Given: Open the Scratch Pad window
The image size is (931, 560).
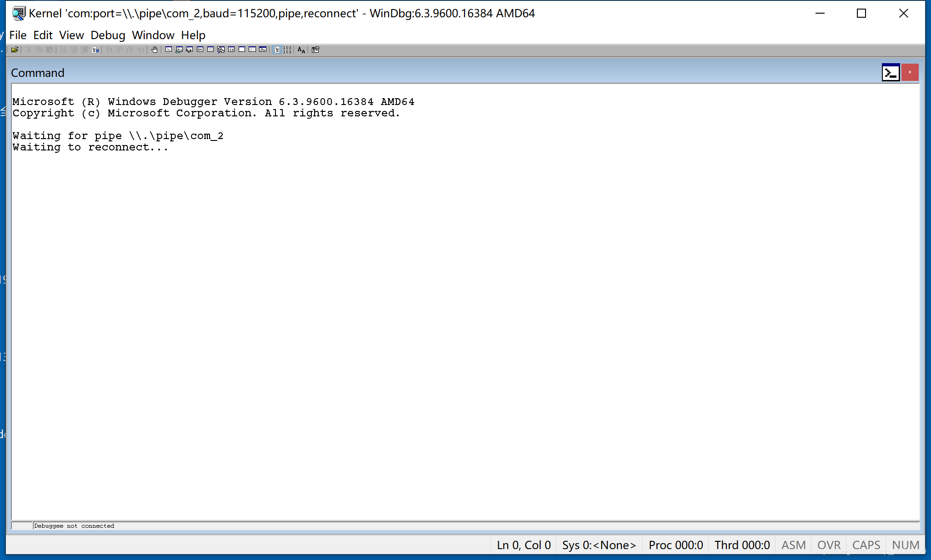Looking at the screenshot, I should point(241,50).
